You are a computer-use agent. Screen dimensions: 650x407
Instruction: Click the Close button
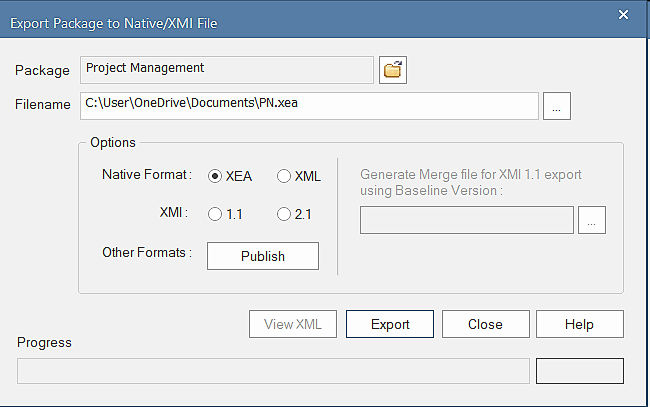click(x=485, y=324)
